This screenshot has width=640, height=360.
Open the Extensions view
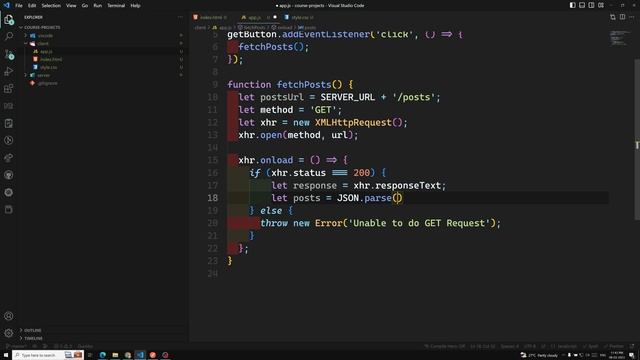point(9,89)
